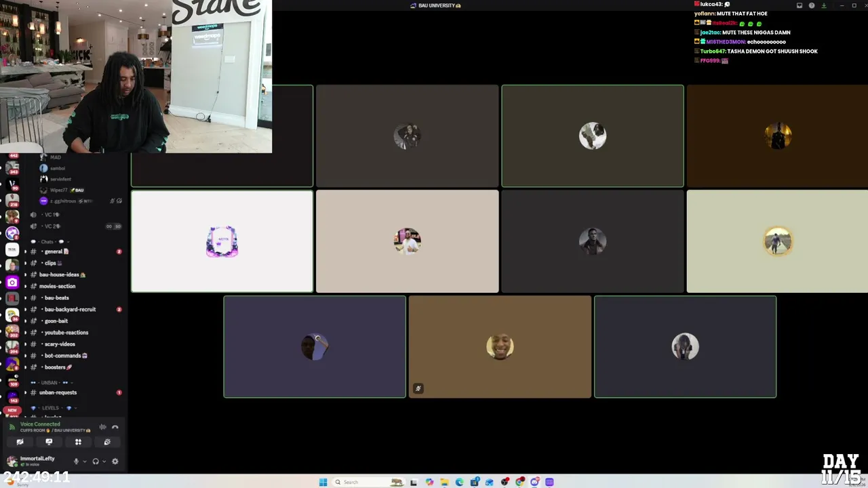This screenshot has width=868, height=488.
Task: Open goon-bait channel
Action: [75, 321]
